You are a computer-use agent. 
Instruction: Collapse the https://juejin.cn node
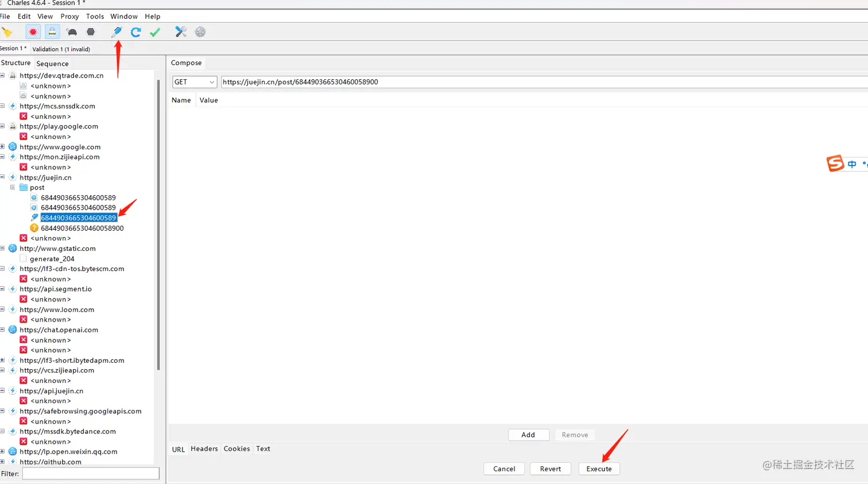coord(2,177)
